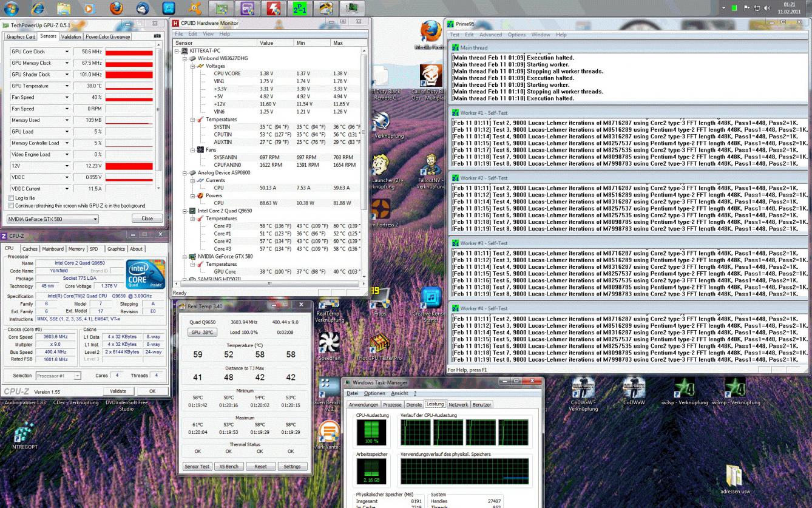Click the taskbar clock showing 01:21
Image resolution: width=812 pixels, height=508 pixels.
tap(789, 8)
